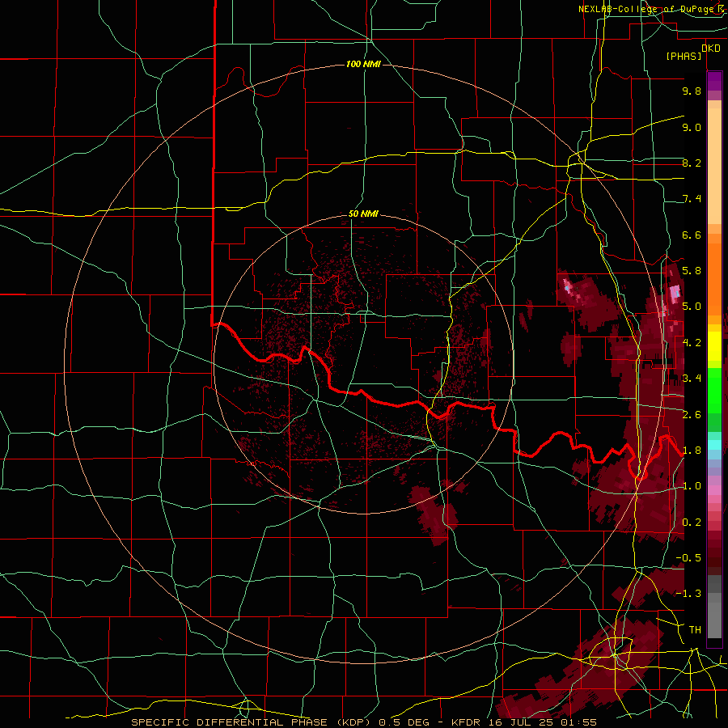Image resolution: width=728 pixels, height=728 pixels.
Task: Select the 9.8 value on the legend
Action: (x=692, y=91)
